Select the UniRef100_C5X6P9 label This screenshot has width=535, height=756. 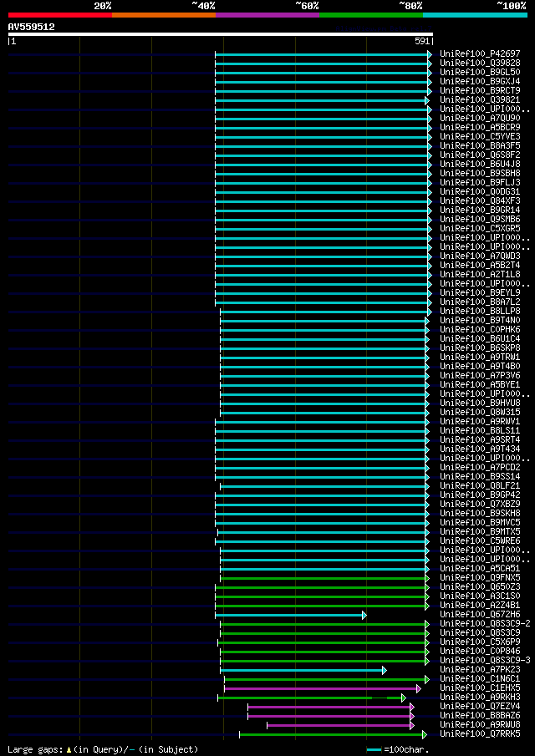[480, 642]
